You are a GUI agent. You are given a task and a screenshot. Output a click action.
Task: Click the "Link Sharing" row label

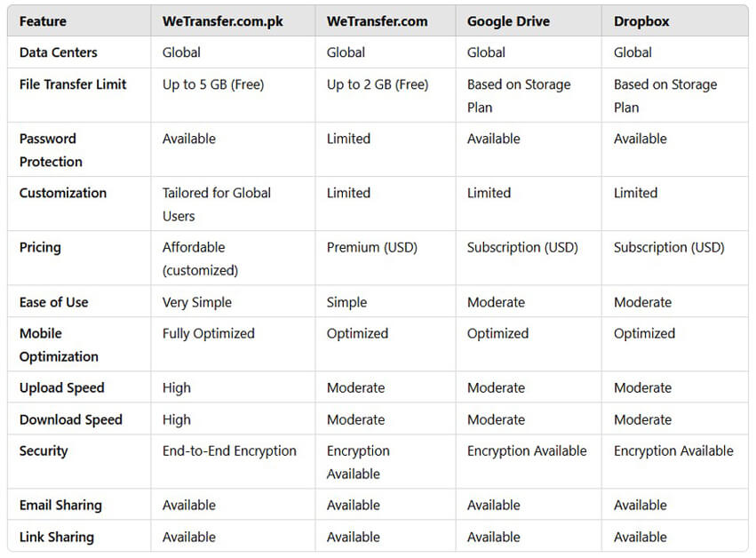(x=57, y=537)
